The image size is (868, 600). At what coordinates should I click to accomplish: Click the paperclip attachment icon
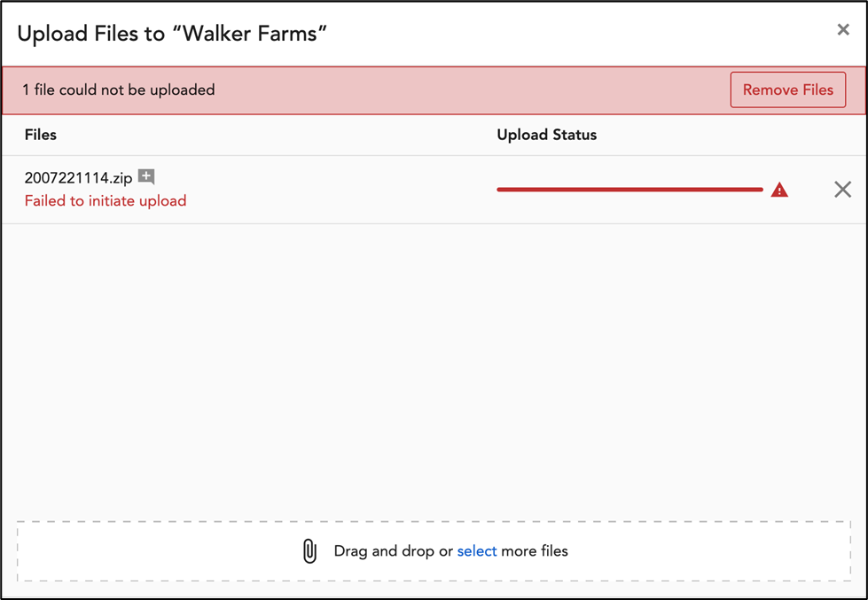(x=310, y=551)
